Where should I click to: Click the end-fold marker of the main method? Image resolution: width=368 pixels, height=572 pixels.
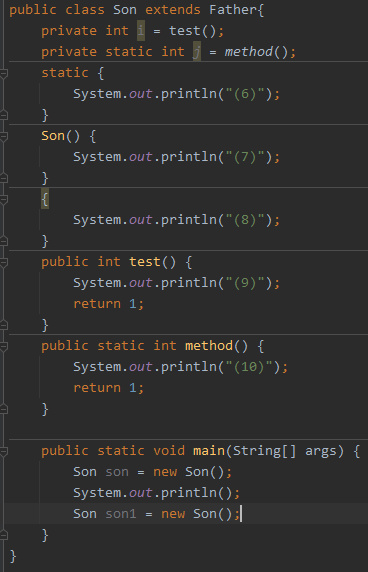(4, 535)
